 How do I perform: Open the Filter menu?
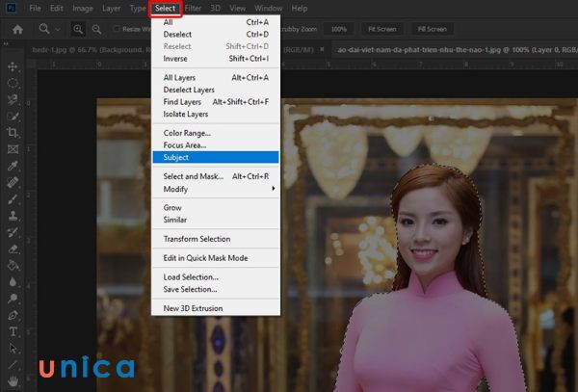(194, 9)
